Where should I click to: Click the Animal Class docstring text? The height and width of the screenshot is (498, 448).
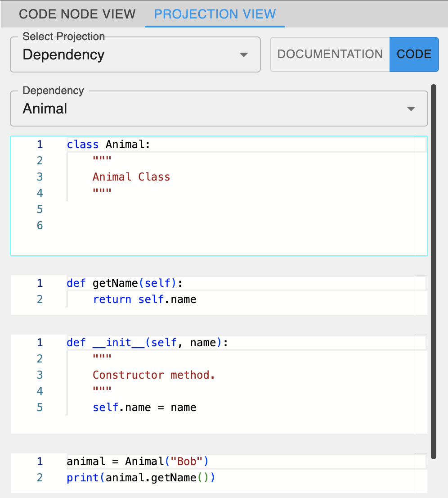131,177
